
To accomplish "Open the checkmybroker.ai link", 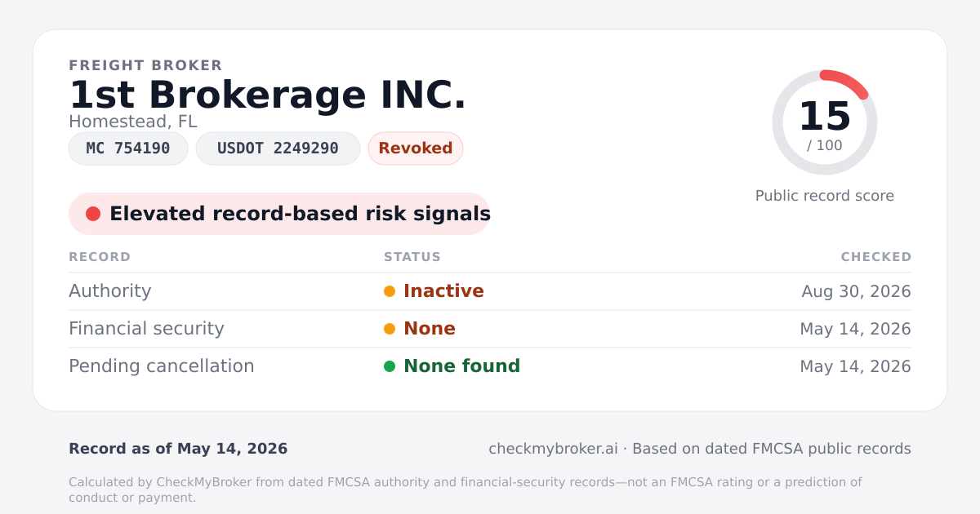I will 553,449.
